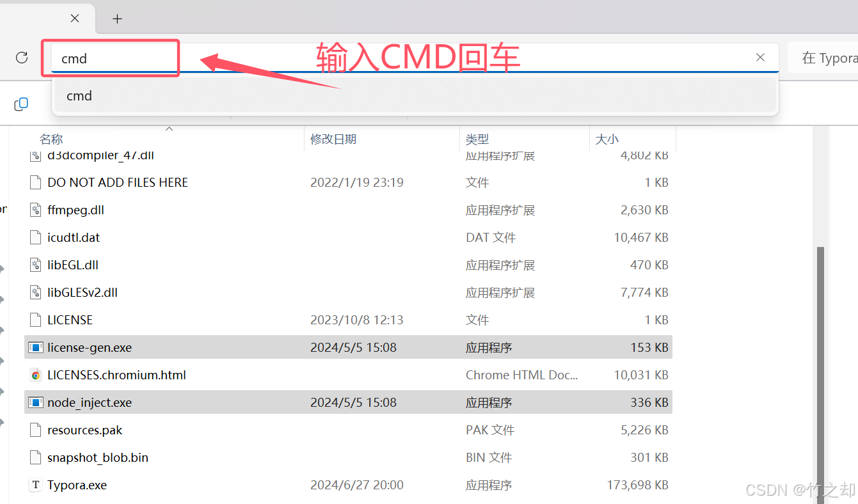
Task: Click the application icon of license-gen.exe
Action: pyautogui.click(x=35, y=347)
